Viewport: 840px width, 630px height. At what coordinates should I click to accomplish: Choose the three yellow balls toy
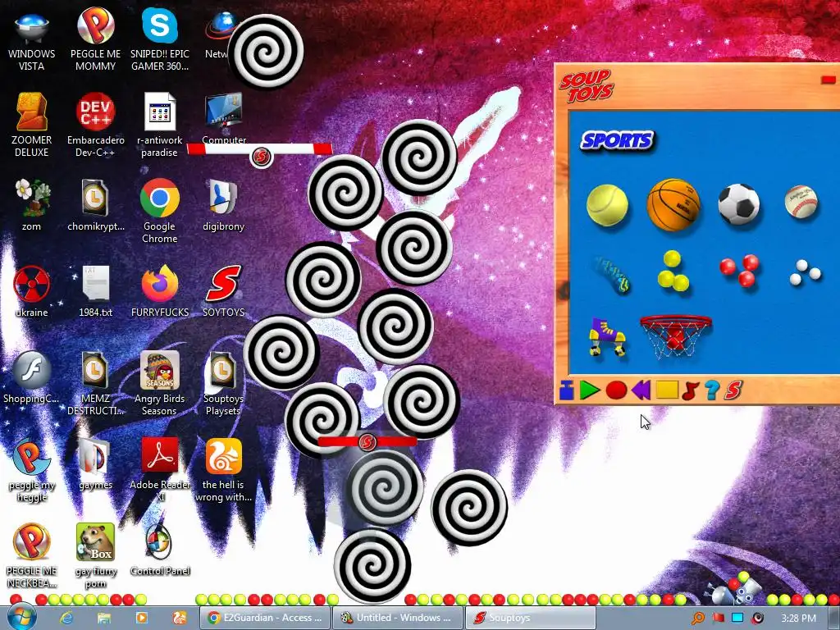point(673,271)
